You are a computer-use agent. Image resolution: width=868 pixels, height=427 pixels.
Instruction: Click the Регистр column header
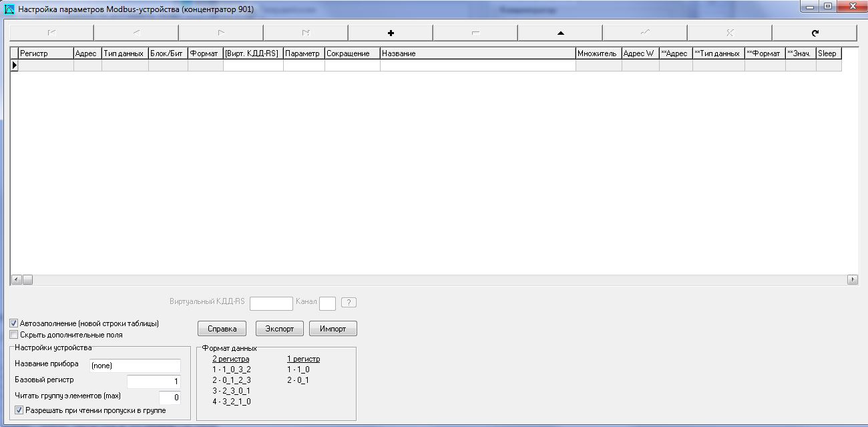click(45, 53)
